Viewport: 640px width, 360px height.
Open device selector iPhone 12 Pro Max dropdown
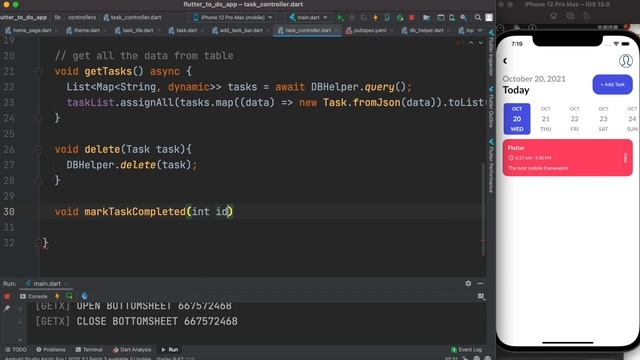coord(233,18)
